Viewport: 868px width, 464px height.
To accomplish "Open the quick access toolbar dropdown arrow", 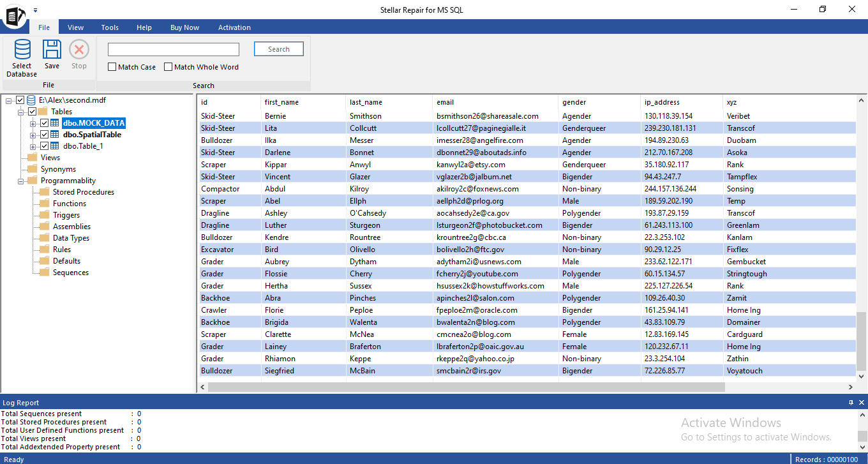I will pos(36,10).
